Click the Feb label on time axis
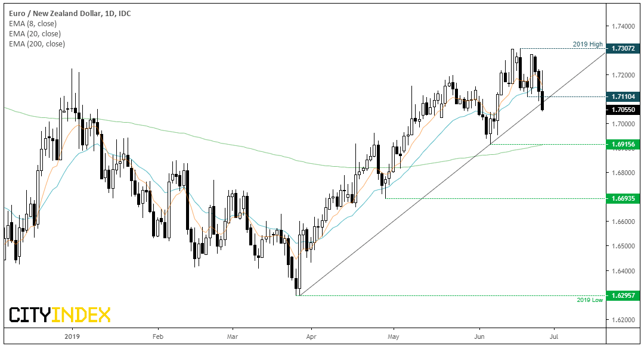Viewport: 644px width, 349px height. pos(157,336)
